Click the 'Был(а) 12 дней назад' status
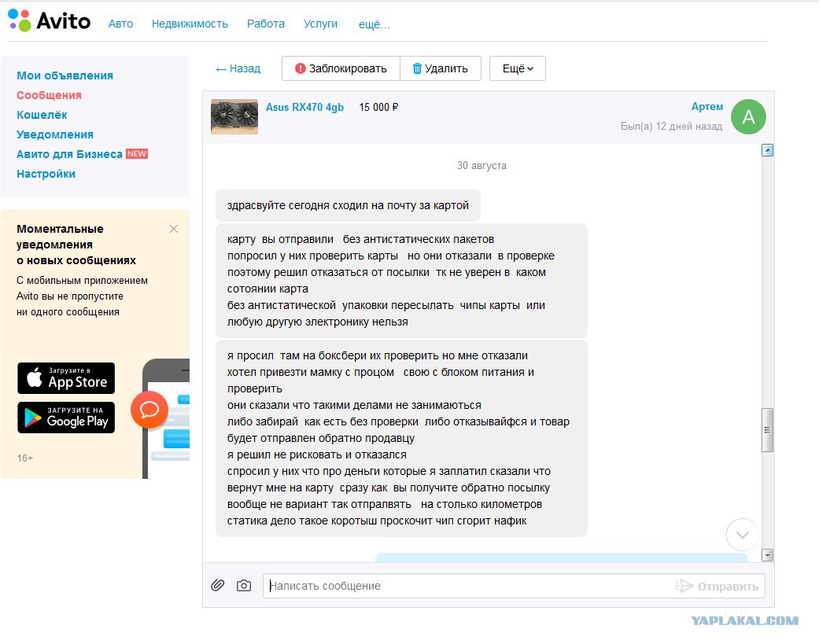The width and height of the screenshot is (819, 644). [x=671, y=127]
